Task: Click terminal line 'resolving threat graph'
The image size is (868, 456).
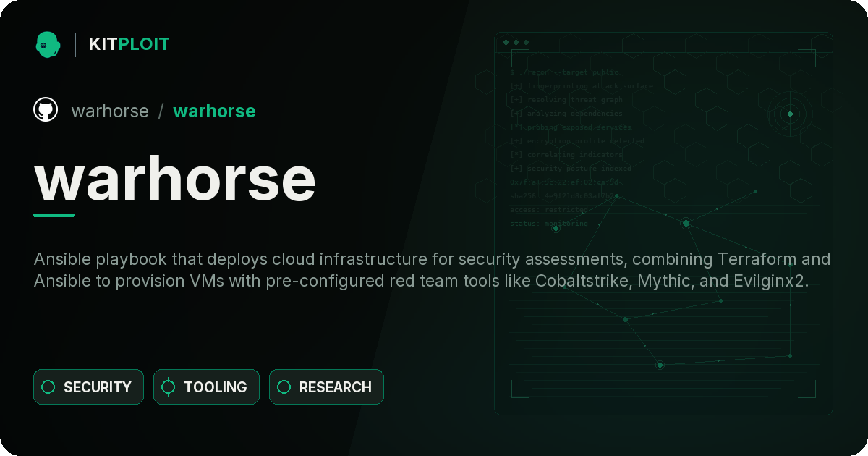Action: [566, 100]
